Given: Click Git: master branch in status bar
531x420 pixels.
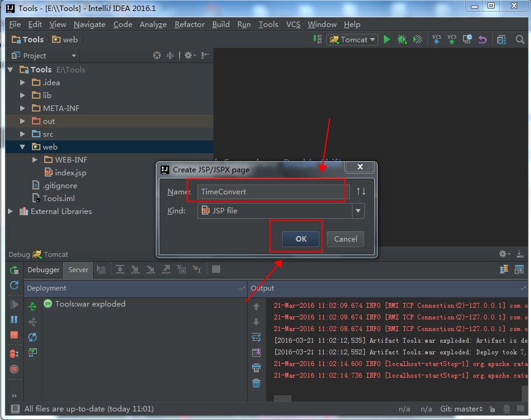Looking at the screenshot, I should (461, 409).
